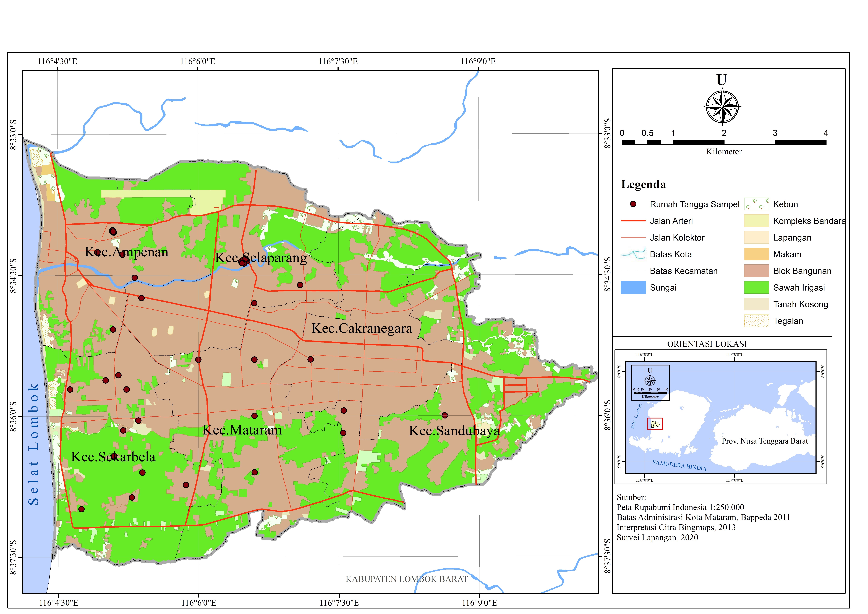Click the Kec.Mataram district label
868x614 pixels.
tap(242, 430)
